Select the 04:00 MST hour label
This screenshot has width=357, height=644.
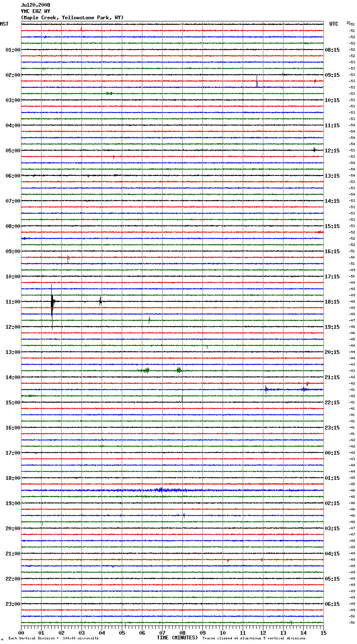pos(13,126)
